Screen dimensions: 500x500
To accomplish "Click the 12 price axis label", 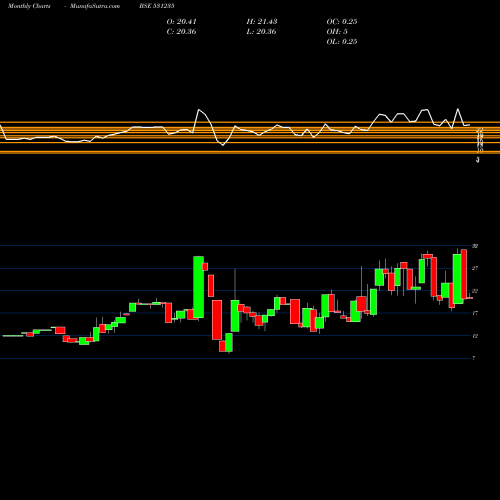I will click(x=475, y=336).
